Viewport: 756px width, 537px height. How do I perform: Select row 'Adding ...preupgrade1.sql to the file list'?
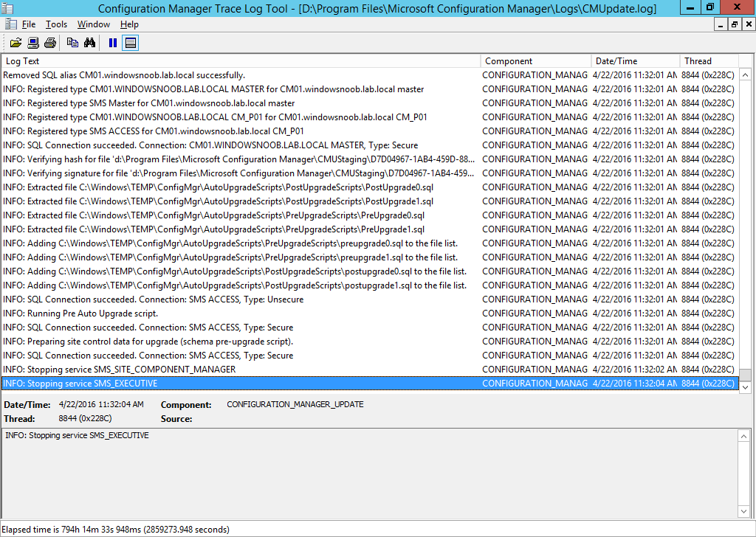[x=371, y=257]
